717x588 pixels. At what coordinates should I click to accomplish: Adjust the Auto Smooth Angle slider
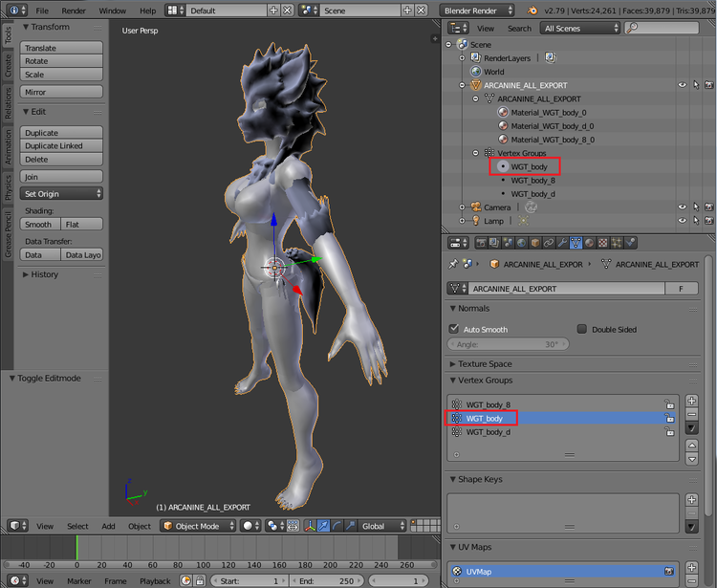508,344
